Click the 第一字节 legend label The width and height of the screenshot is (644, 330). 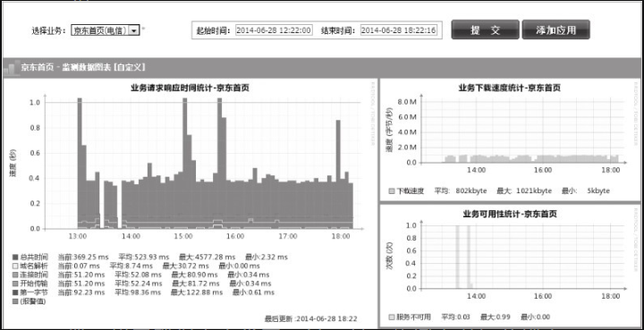[x=34, y=292]
